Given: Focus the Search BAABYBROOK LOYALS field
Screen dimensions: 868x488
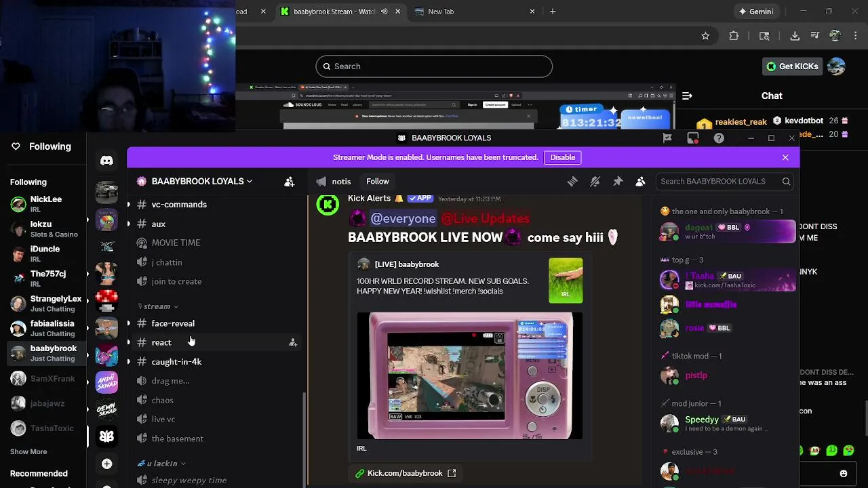Looking at the screenshot, I should (x=724, y=182).
